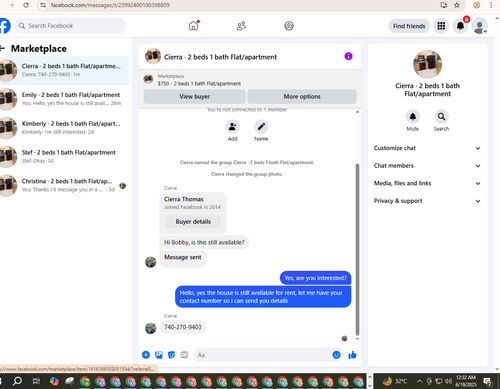This screenshot has height=389, width=500.
Task: Open Task View on taskbar
Action: [x=36, y=381]
